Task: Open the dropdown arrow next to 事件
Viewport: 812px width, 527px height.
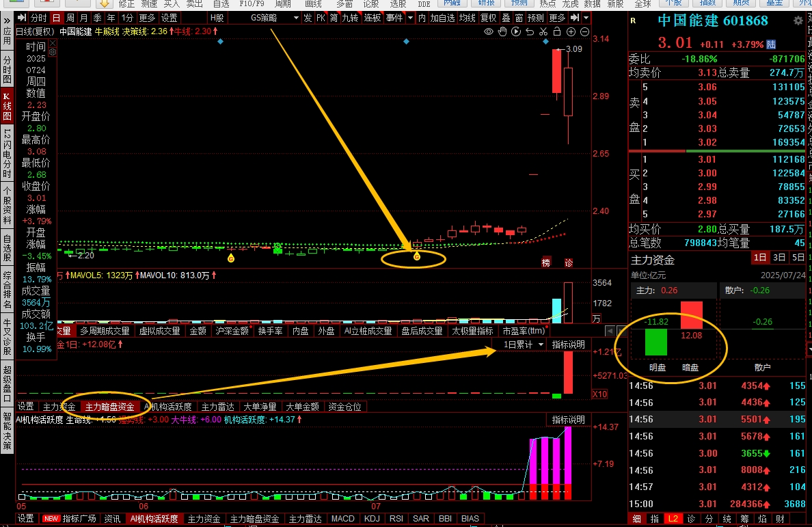Action: pos(410,18)
